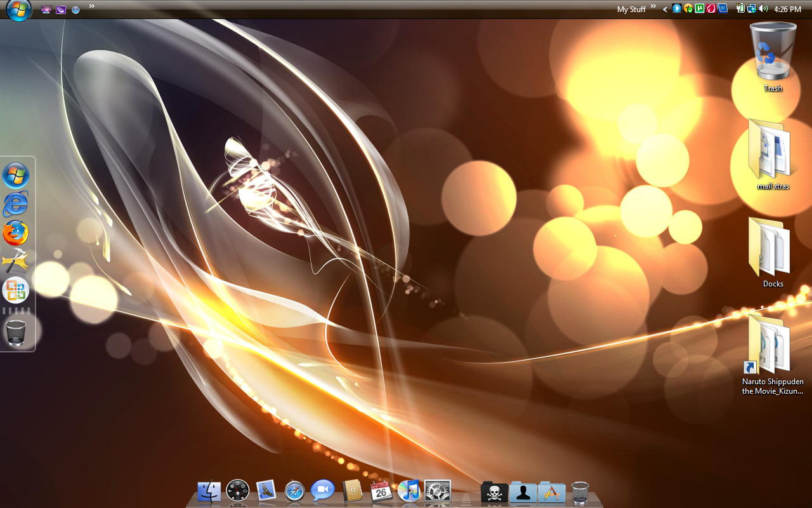Expand the My Stuff toolbar overflow chevron
This screenshot has height=508, width=812.
tap(653, 6)
